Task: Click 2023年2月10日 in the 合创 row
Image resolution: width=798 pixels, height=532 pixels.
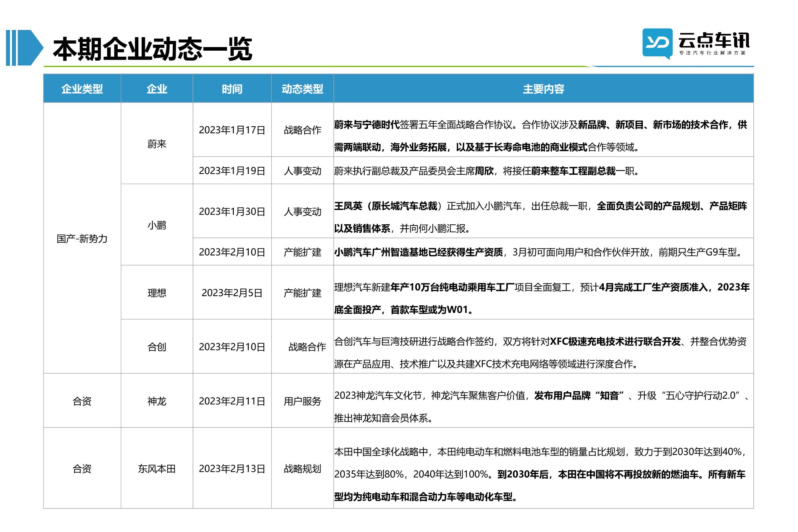Action: tap(232, 347)
